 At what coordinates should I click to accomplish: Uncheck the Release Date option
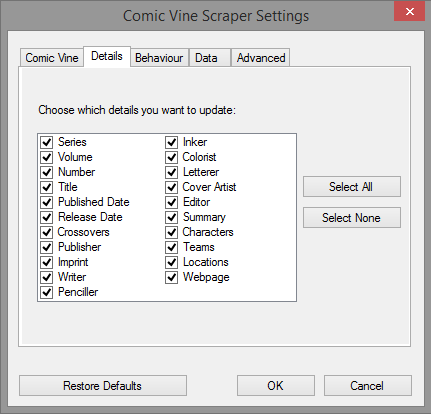[47, 217]
